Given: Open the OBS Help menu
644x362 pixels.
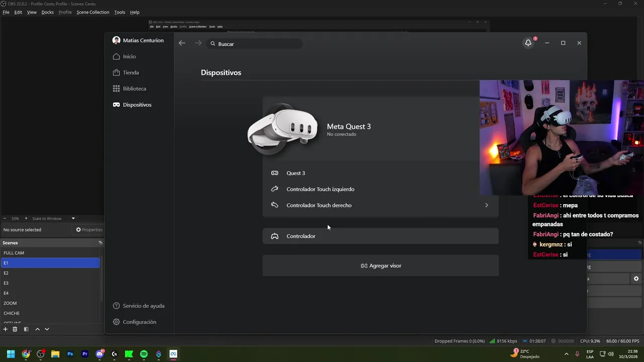Looking at the screenshot, I should [x=135, y=12].
